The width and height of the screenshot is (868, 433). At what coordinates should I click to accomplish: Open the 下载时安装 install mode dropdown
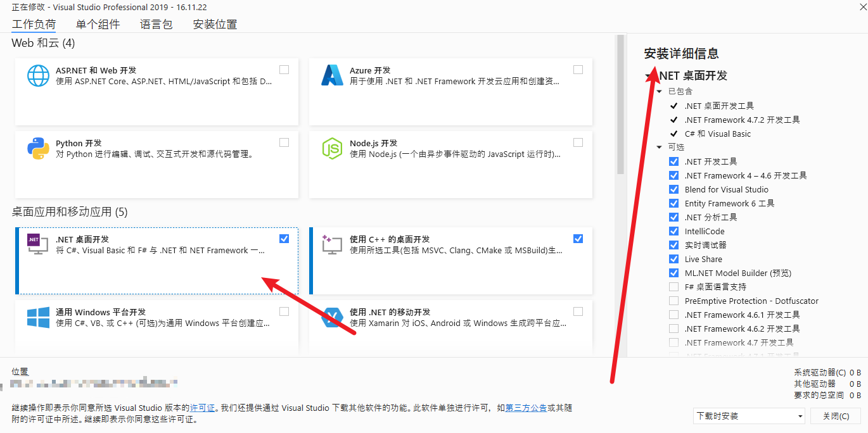[749, 416]
